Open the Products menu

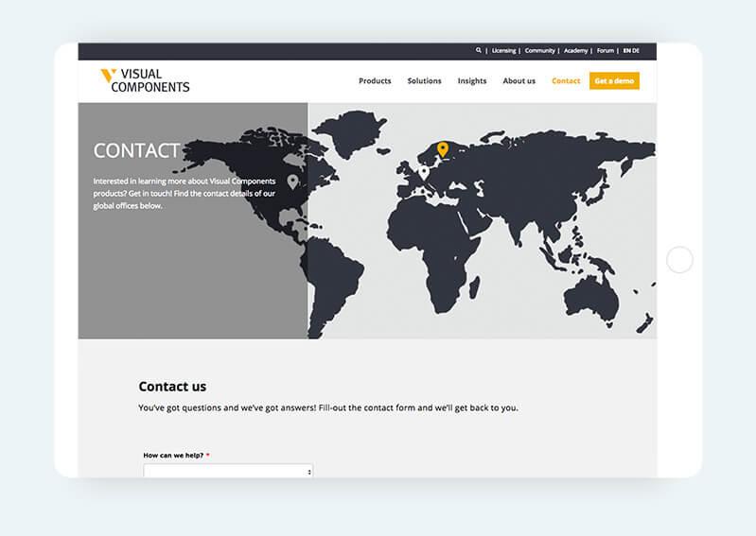pos(375,81)
